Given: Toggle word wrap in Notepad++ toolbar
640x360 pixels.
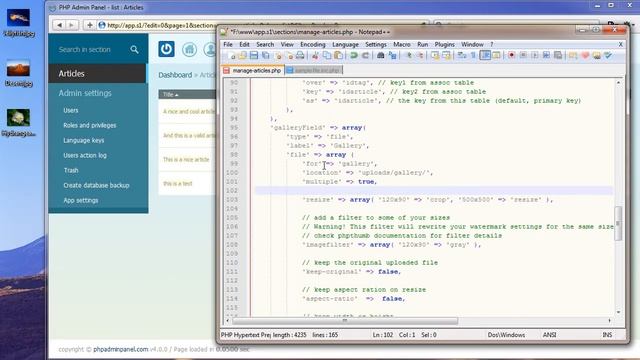Looking at the screenshot, I should [x=462, y=56].
